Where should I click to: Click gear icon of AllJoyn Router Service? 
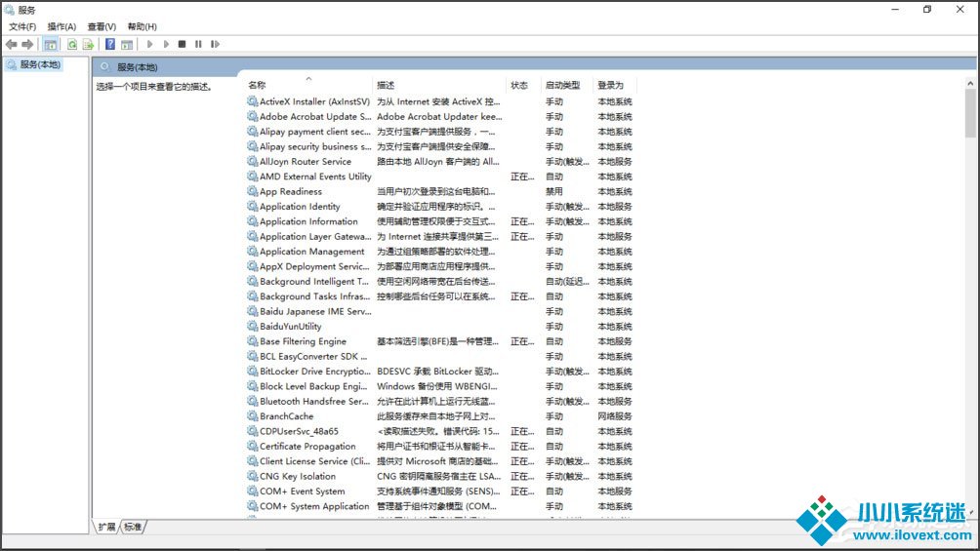pos(252,161)
